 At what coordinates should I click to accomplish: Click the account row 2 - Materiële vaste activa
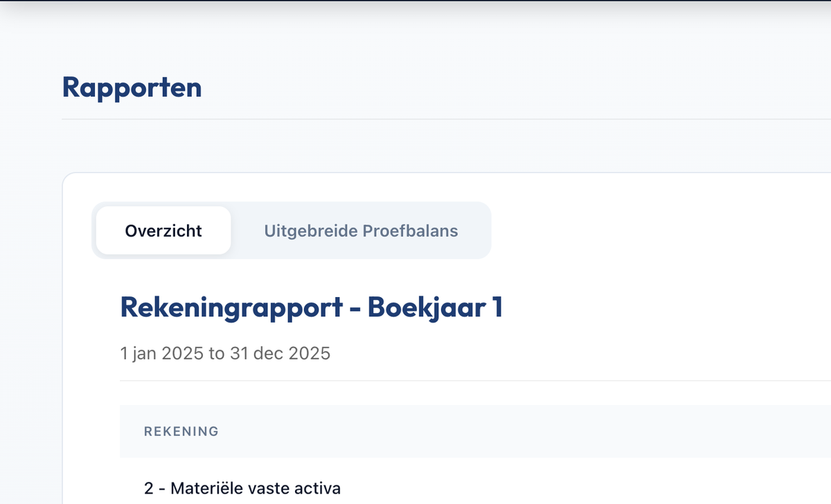tap(242, 488)
